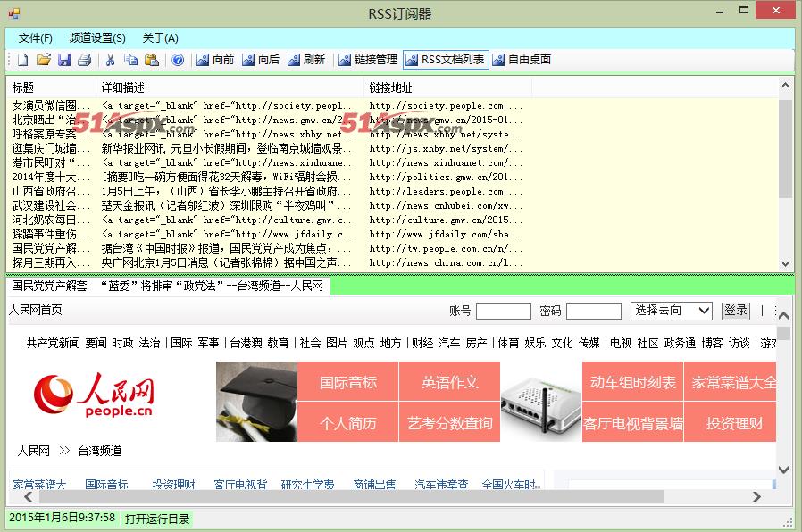Open 共产党新闻 nav link
The height and width of the screenshot is (532, 802).
[x=54, y=343]
